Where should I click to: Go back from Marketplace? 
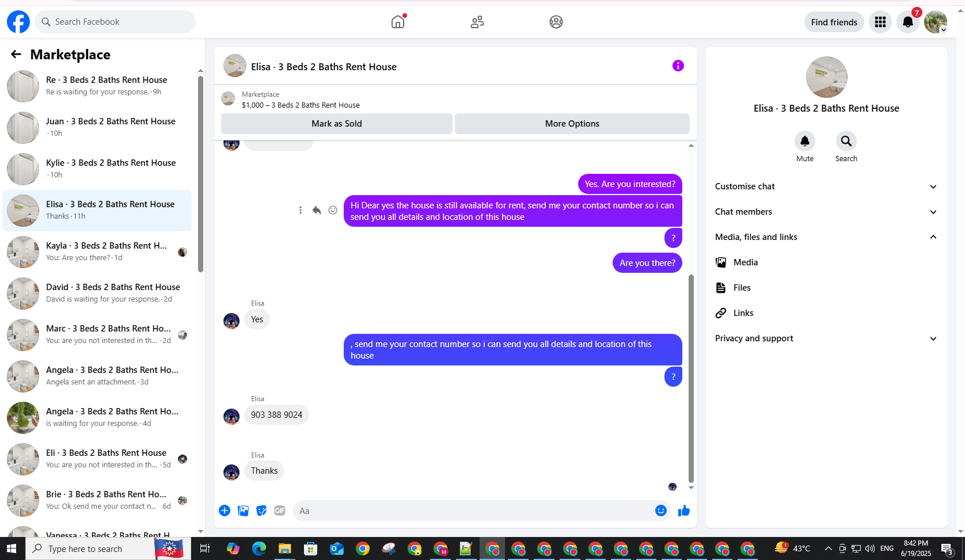point(16,54)
